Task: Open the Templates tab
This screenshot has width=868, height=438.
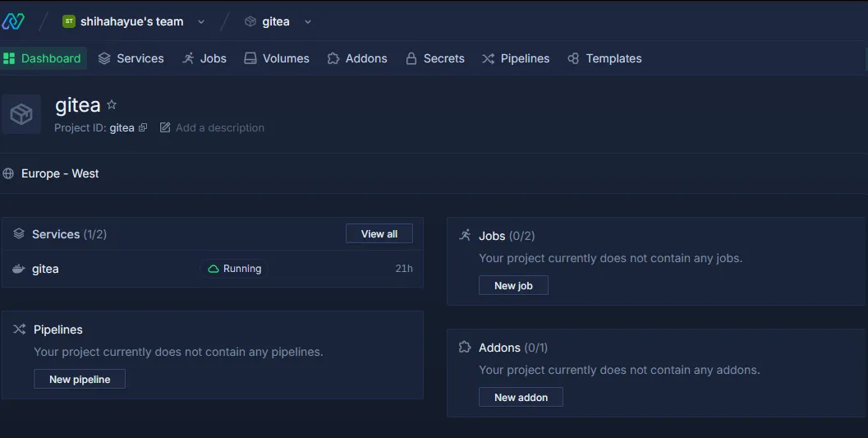Action: point(604,58)
